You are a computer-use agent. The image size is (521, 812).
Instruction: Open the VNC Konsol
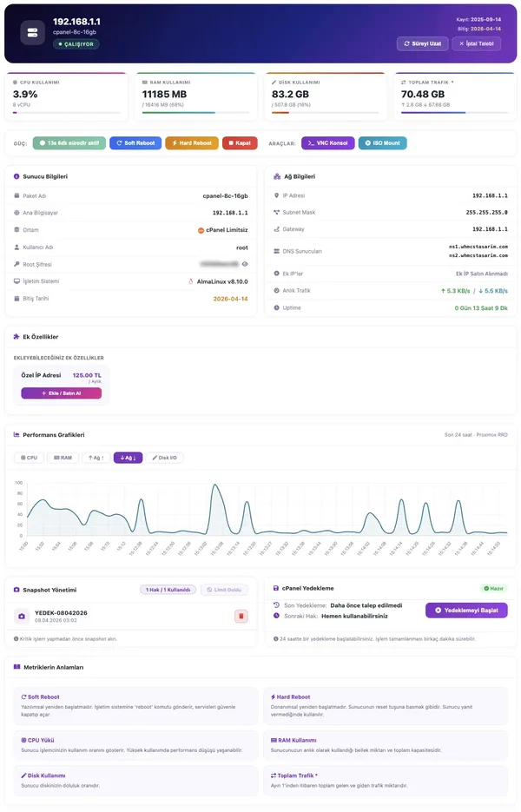coord(327,142)
